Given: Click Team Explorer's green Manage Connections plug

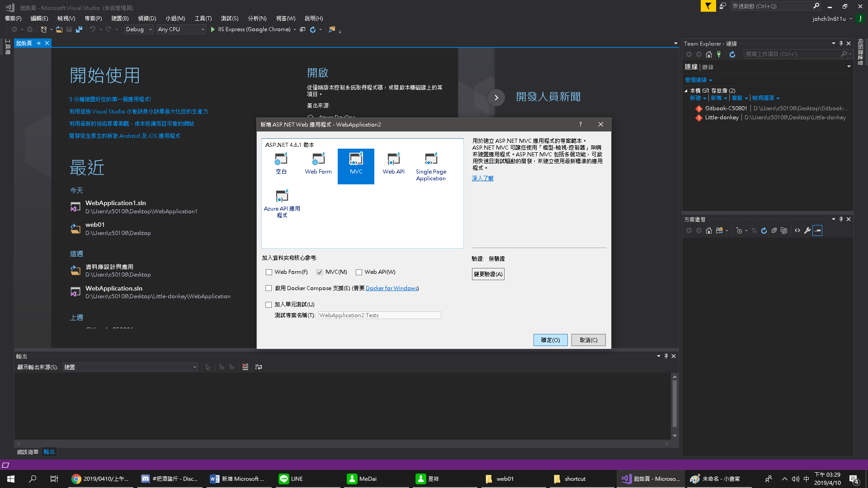Looking at the screenshot, I should pyautogui.click(x=719, y=54).
